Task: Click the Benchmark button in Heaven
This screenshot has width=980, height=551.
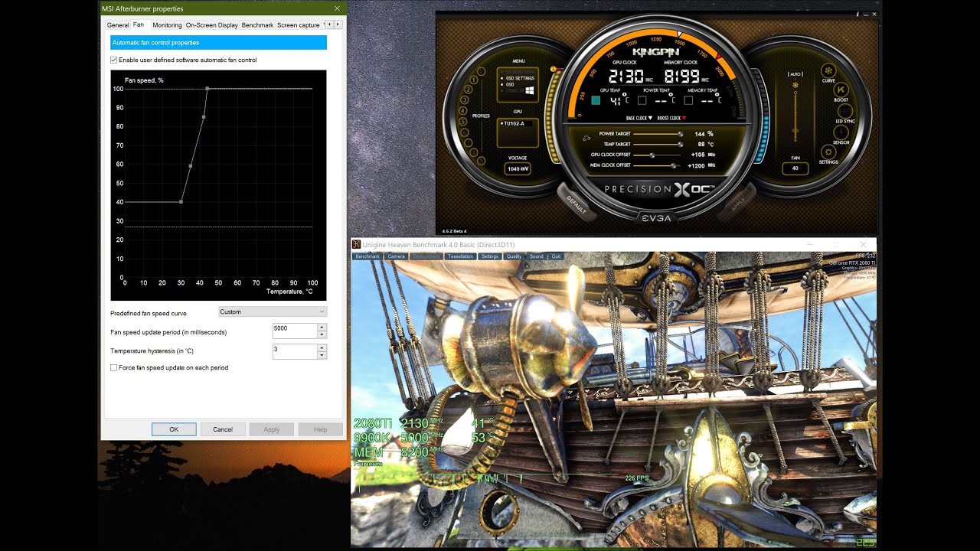Action: tap(367, 256)
